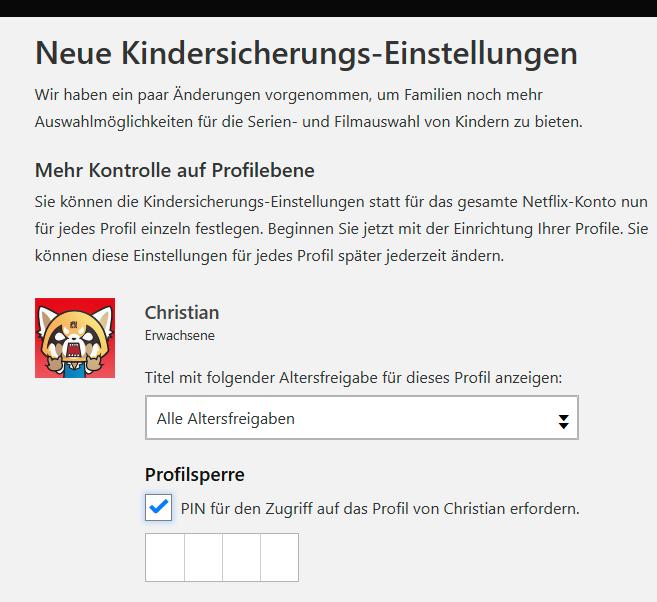The width and height of the screenshot is (657, 602).
Task: Click the profile name Christian
Action: [182, 313]
